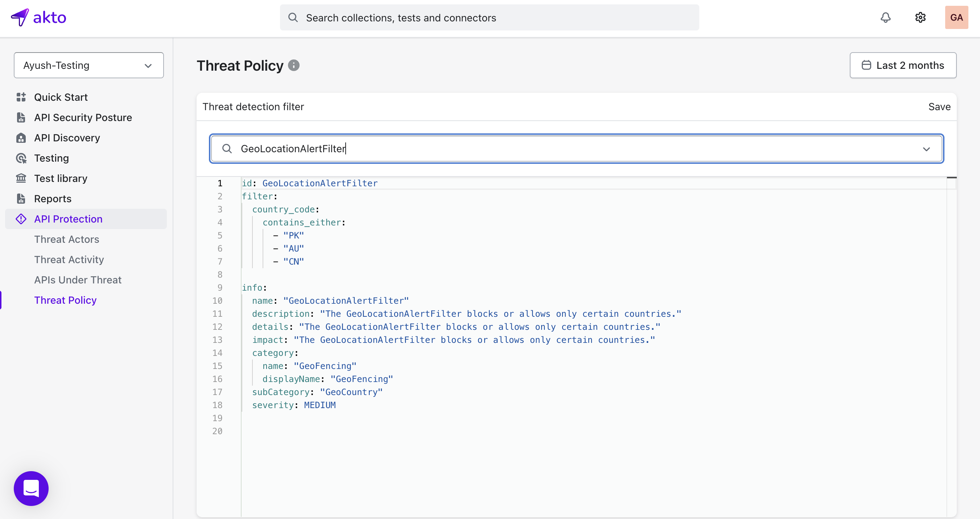Open the Intercom chat bubble icon

click(31, 488)
